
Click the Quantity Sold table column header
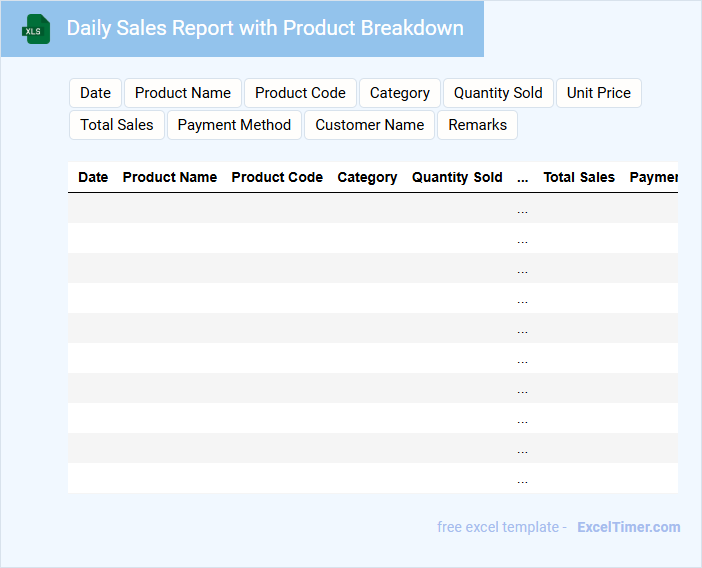pos(457,177)
